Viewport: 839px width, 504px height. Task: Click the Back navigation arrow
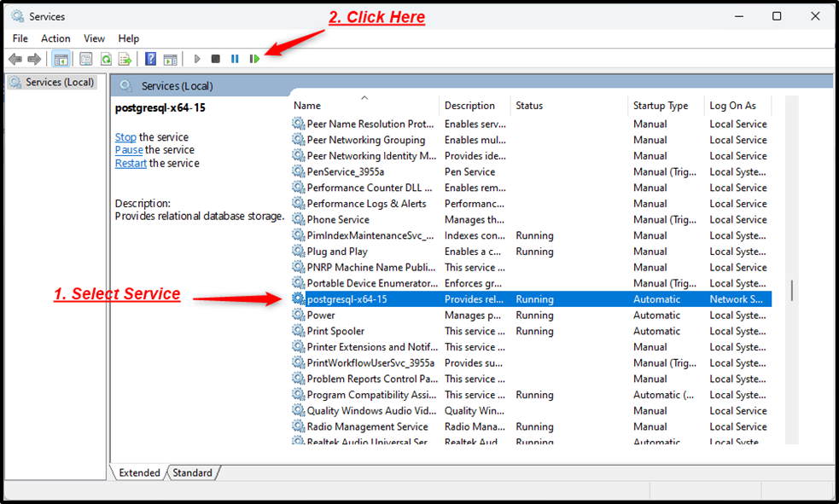click(15, 58)
